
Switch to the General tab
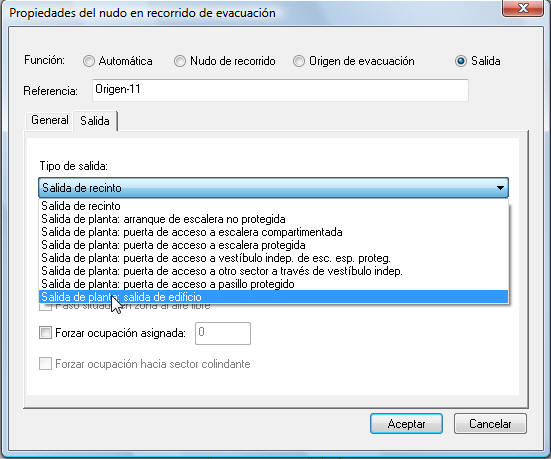[x=50, y=120]
